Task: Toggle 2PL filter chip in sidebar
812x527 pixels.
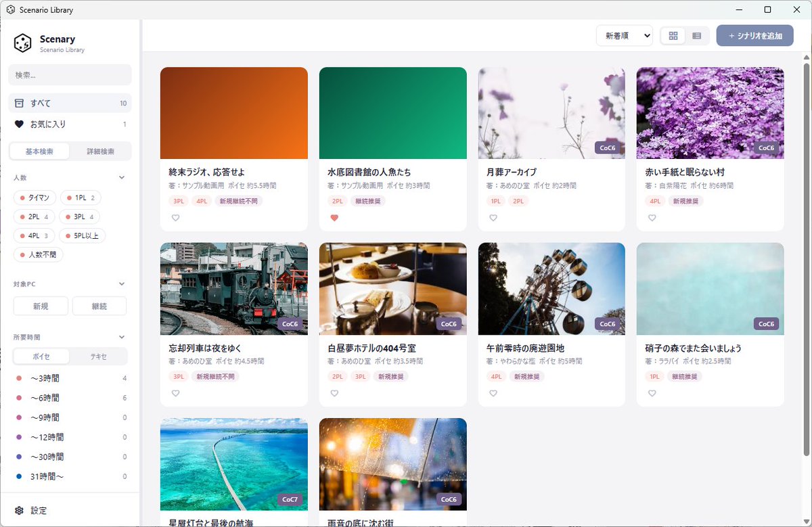Action: pyautogui.click(x=35, y=216)
